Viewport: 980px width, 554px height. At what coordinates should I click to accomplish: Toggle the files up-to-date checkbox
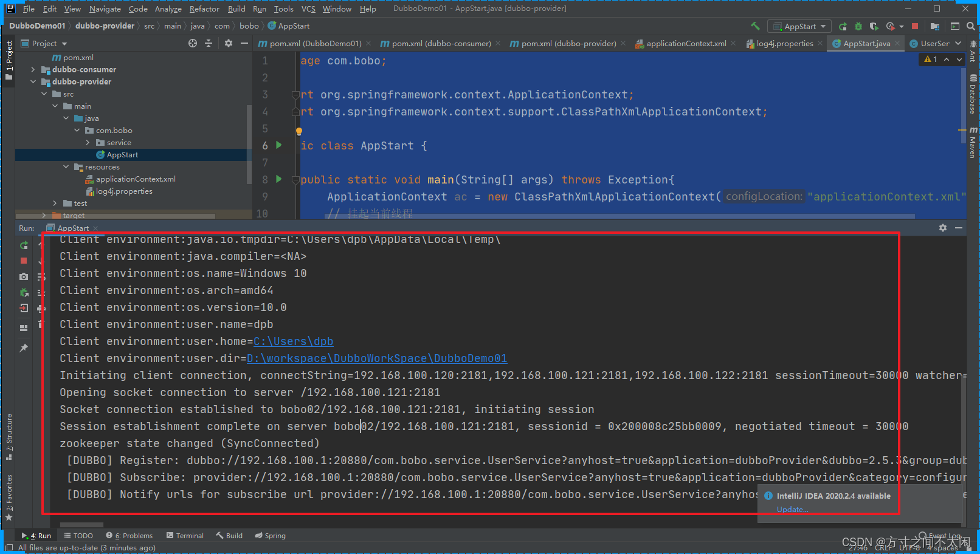pos(9,547)
